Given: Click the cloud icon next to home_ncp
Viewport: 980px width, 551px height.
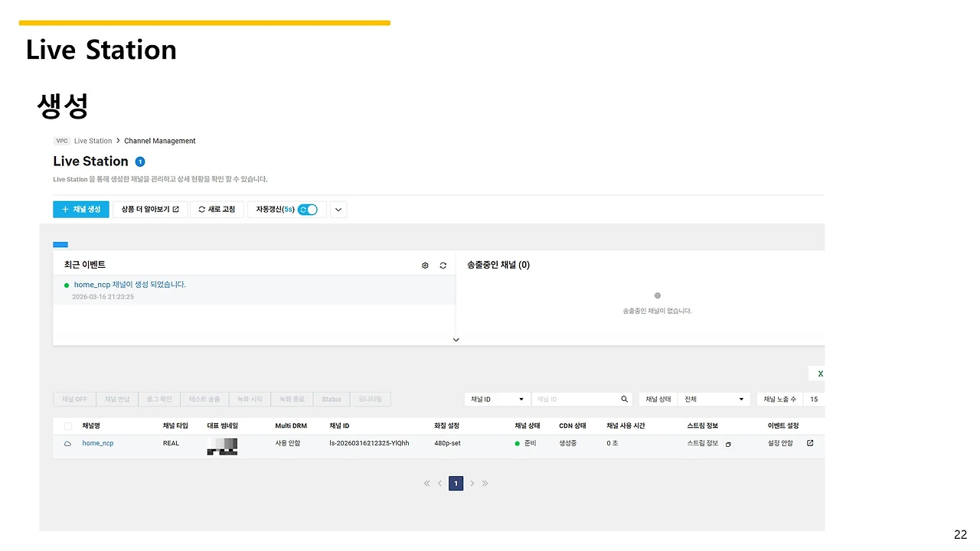Looking at the screenshot, I should tap(67, 444).
